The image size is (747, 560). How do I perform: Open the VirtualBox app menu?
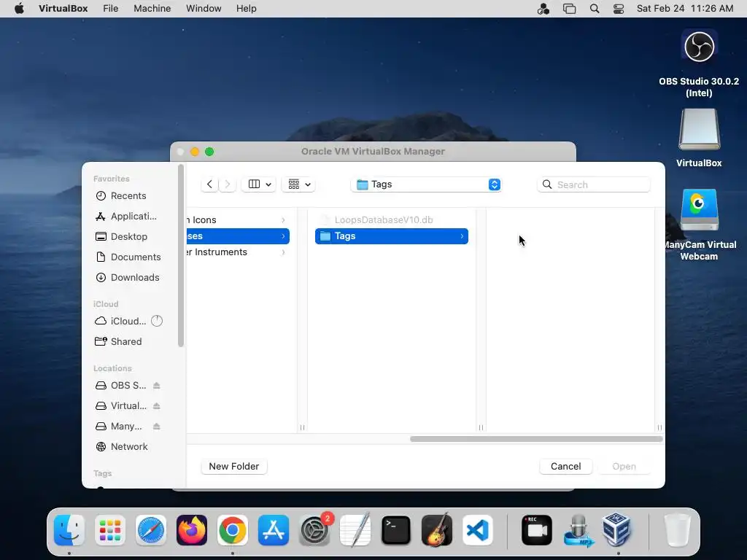click(63, 9)
